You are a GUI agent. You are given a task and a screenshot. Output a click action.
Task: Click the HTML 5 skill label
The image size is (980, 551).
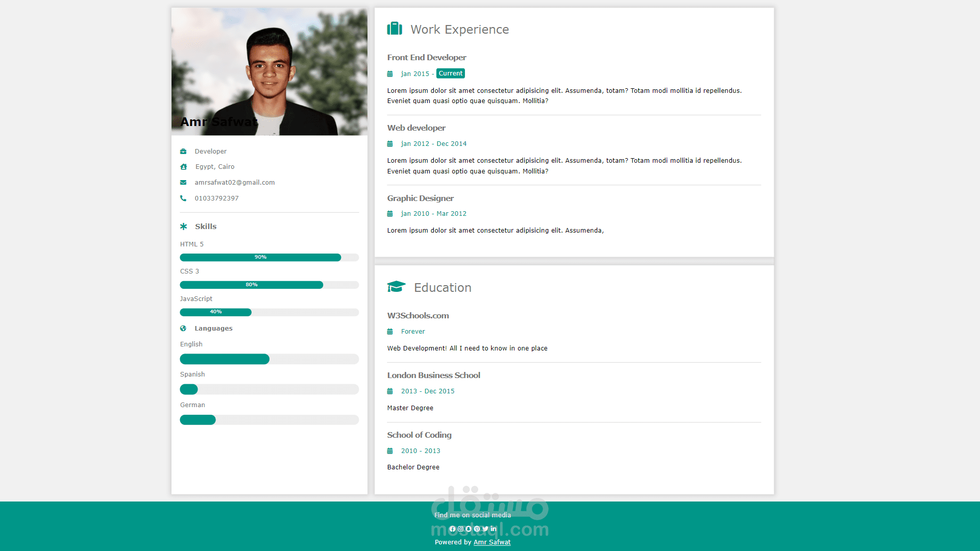(x=192, y=244)
